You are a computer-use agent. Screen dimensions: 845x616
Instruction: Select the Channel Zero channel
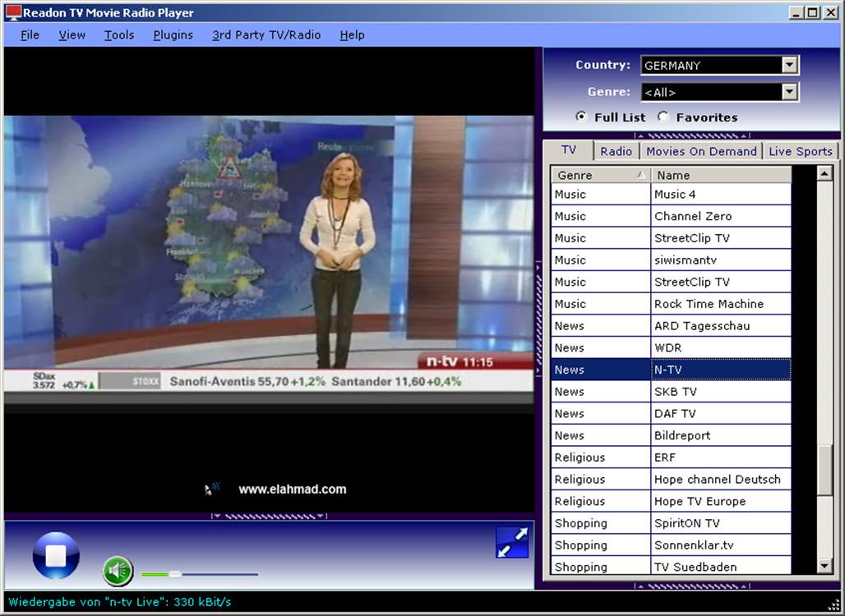click(x=671, y=216)
